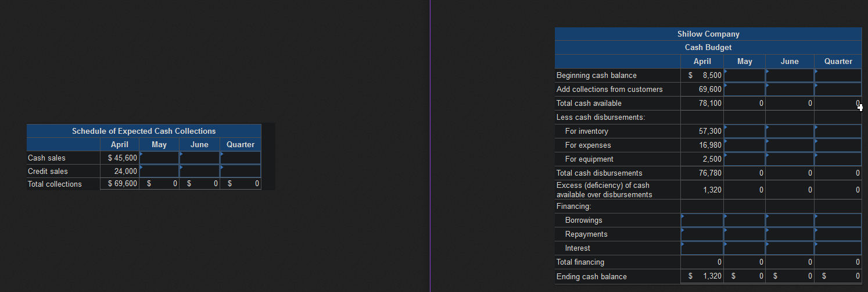The width and height of the screenshot is (868, 292).
Task: Select collections from customers May cell
Action: coord(744,89)
